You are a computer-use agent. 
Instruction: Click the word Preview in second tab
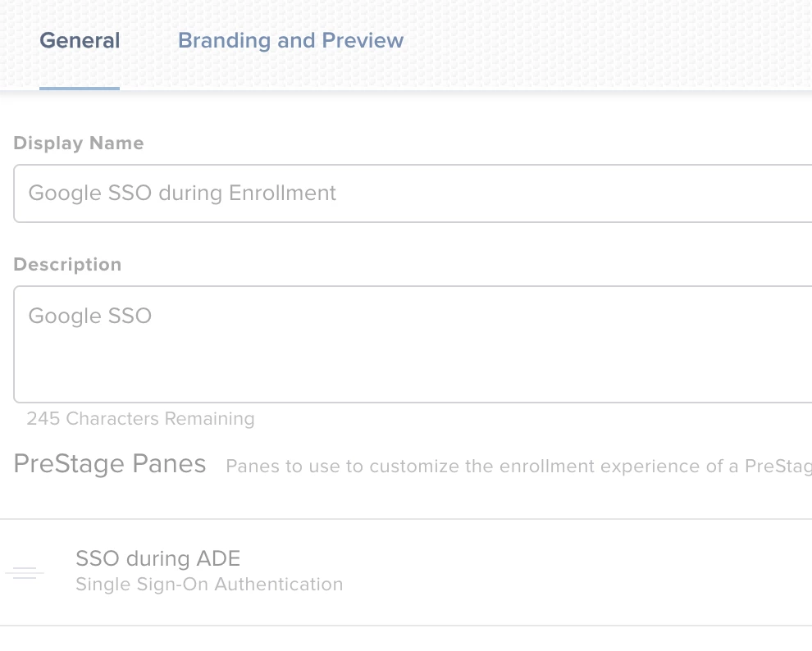[x=363, y=41]
